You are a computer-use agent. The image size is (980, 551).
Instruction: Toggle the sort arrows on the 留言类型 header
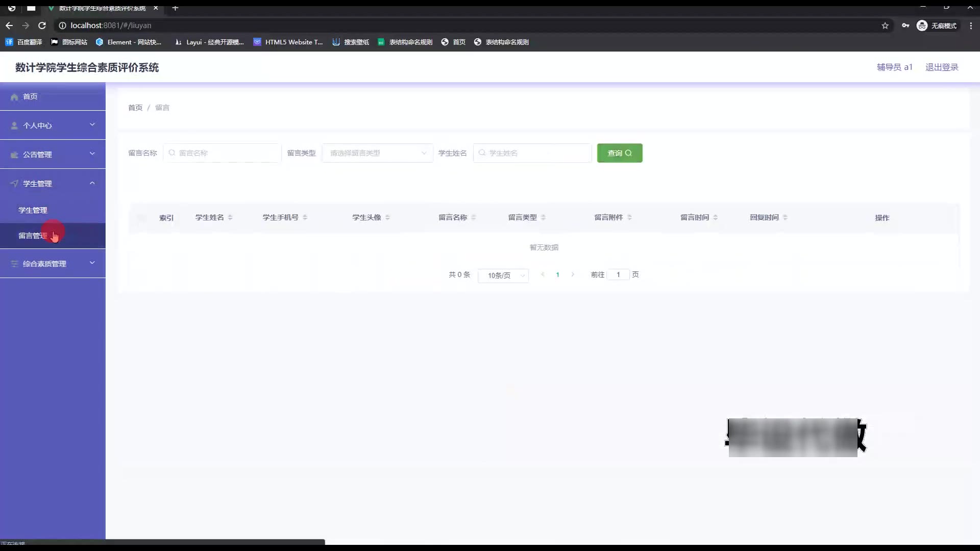pos(543,217)
